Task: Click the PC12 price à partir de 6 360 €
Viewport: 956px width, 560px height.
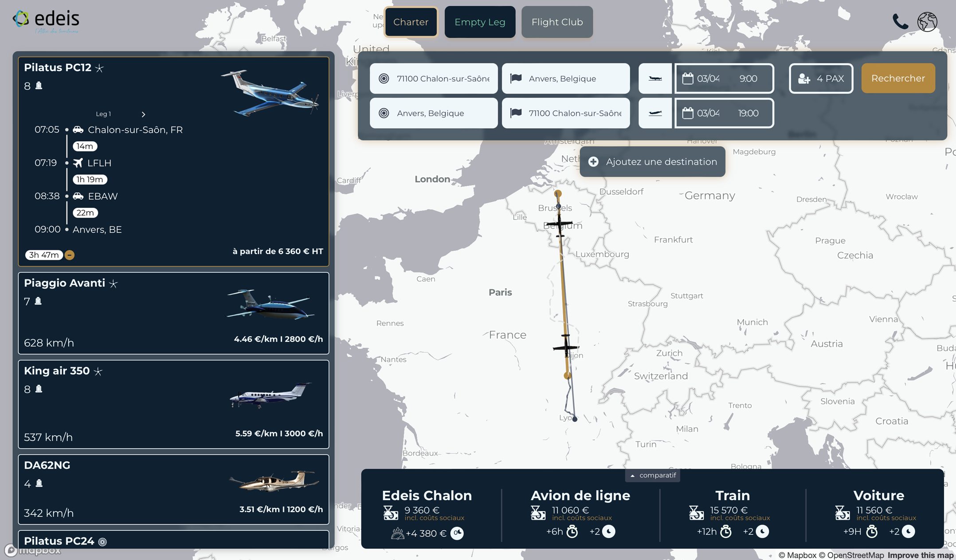Action: pos(278,251)
